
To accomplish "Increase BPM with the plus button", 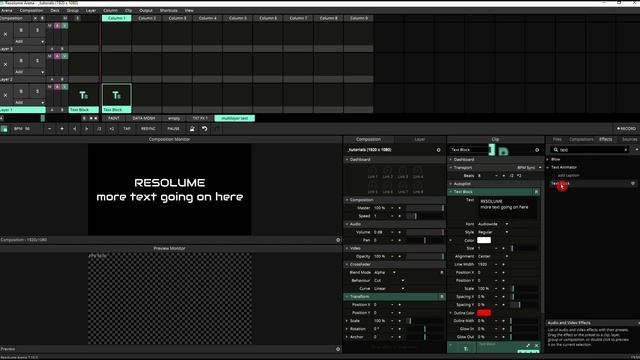I will coord(62,129).
